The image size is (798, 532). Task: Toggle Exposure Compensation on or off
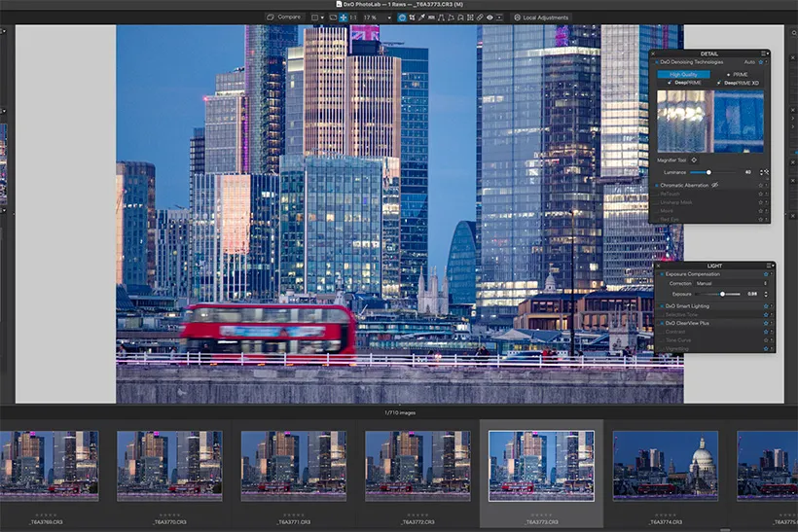662,274
